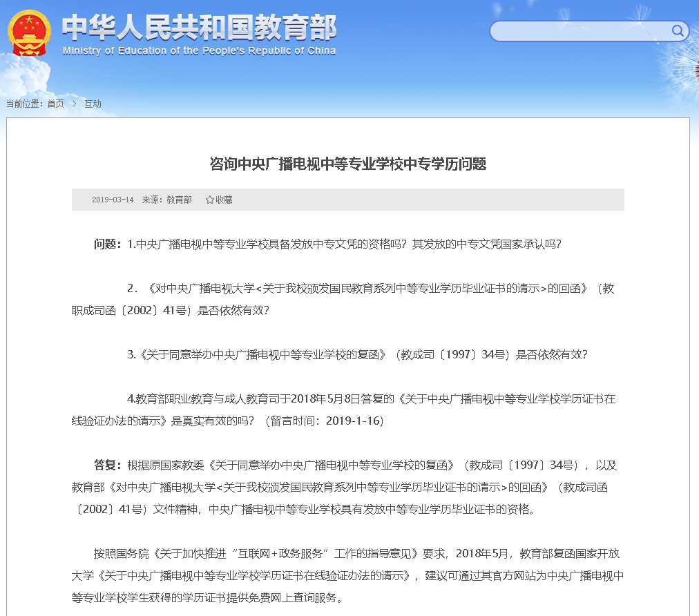Click the question 2 line ending with （教

371,289
